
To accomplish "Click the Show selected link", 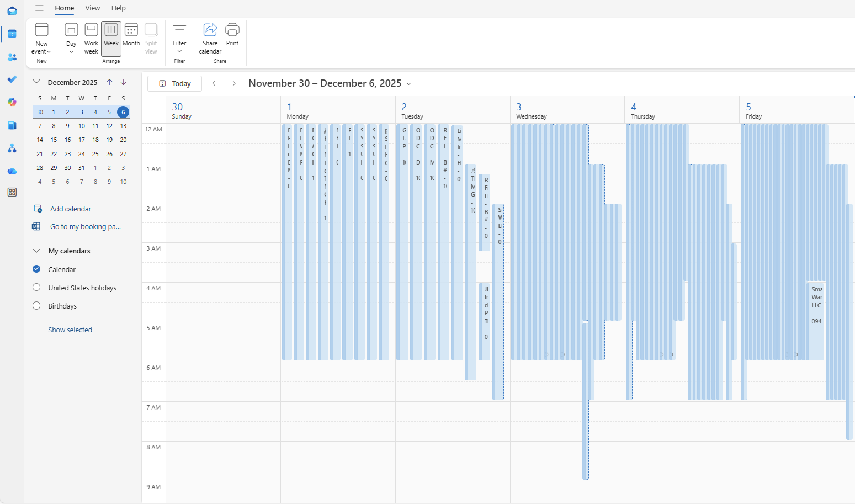I will tap(70, 330).
